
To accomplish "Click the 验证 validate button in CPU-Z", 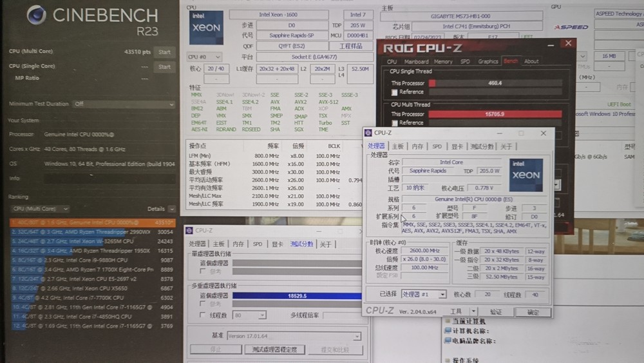I will point(496,312).
